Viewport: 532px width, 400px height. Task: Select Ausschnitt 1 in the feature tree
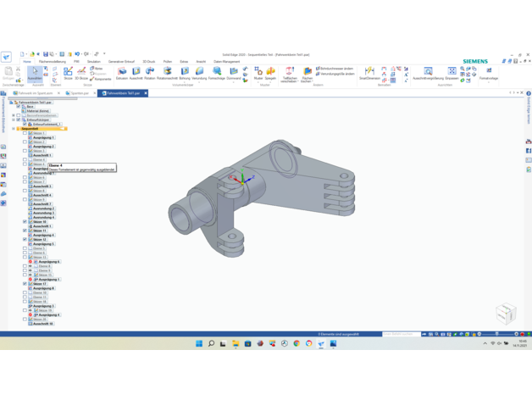tap(42, 155)
